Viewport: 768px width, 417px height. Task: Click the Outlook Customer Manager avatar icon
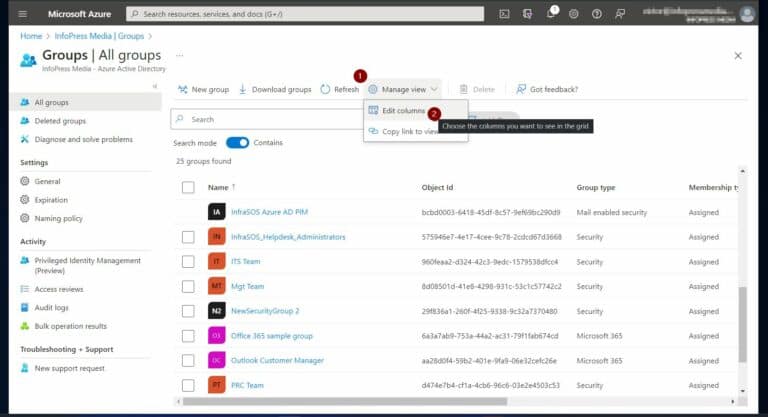point(216,361)
